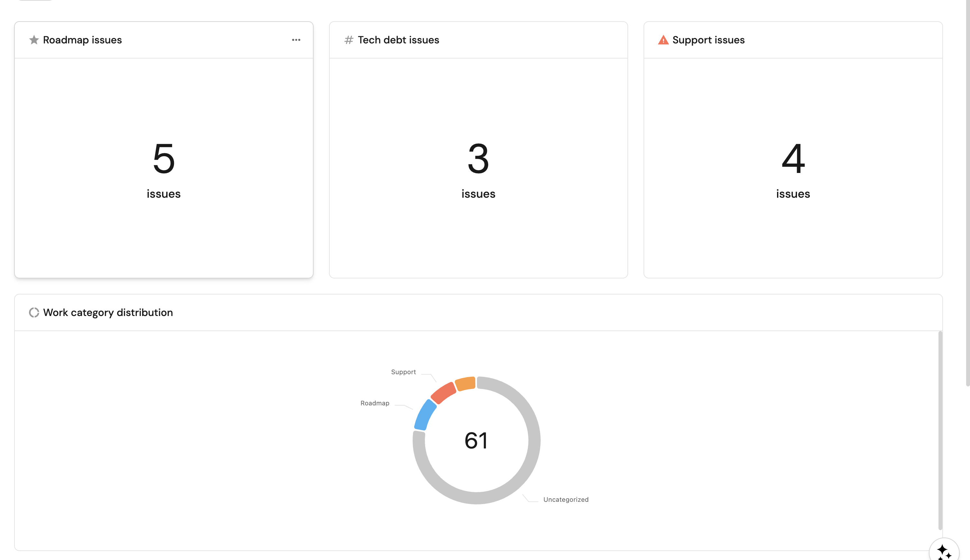Click the Support issues card title
Viewport: 970px width, 560px height.
pos(708,40)
